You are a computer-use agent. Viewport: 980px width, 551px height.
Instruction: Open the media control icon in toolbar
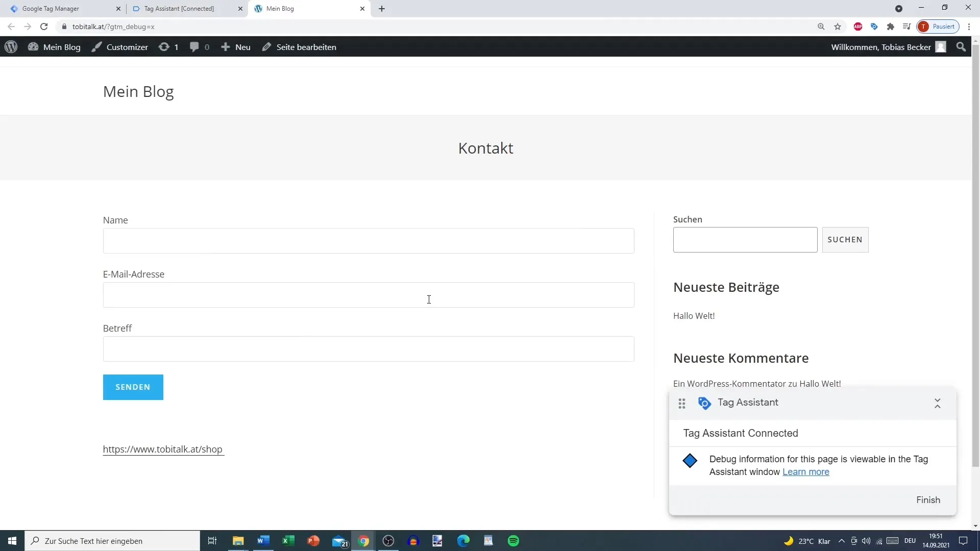coord(906,27)
